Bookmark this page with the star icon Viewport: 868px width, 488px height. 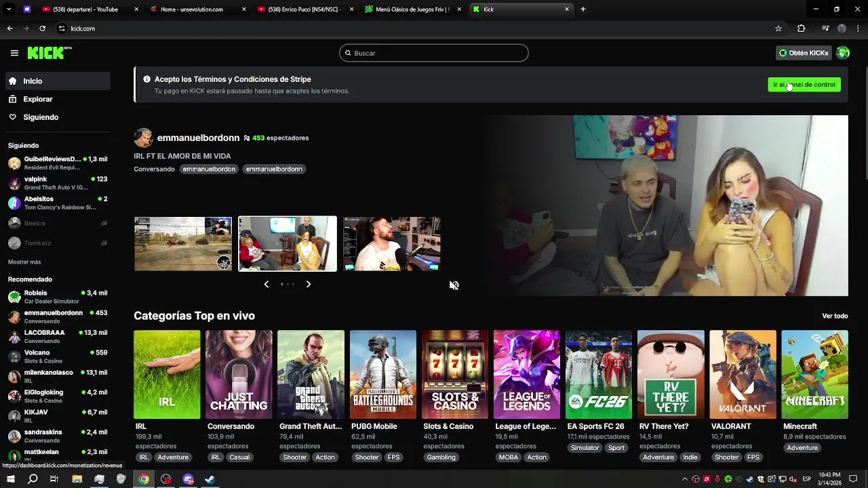(778, 28)
